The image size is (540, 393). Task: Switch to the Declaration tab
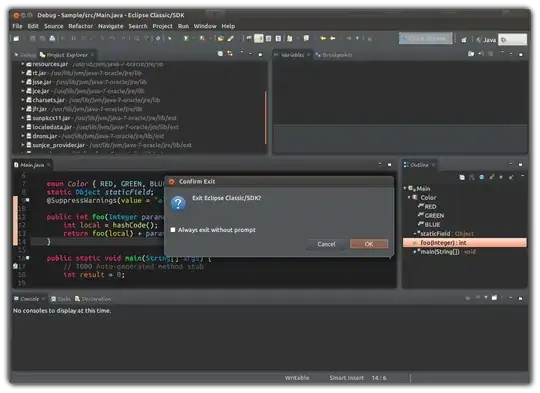click(93, 299)
